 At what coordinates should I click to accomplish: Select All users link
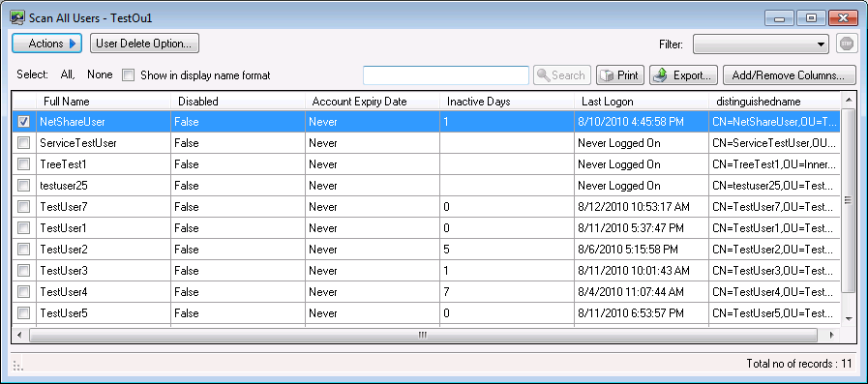(67, 74)
